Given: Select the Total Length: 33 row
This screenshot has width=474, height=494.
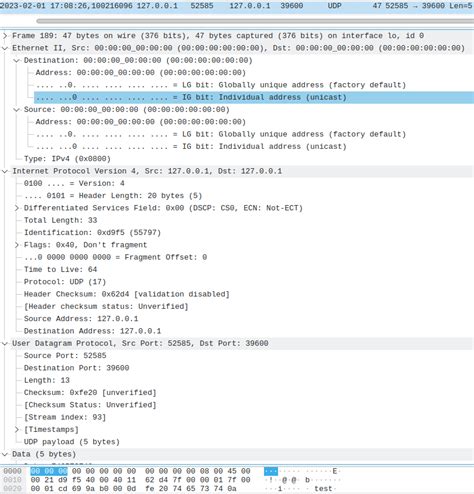Looking at the screenshot, I should [60, 220].
